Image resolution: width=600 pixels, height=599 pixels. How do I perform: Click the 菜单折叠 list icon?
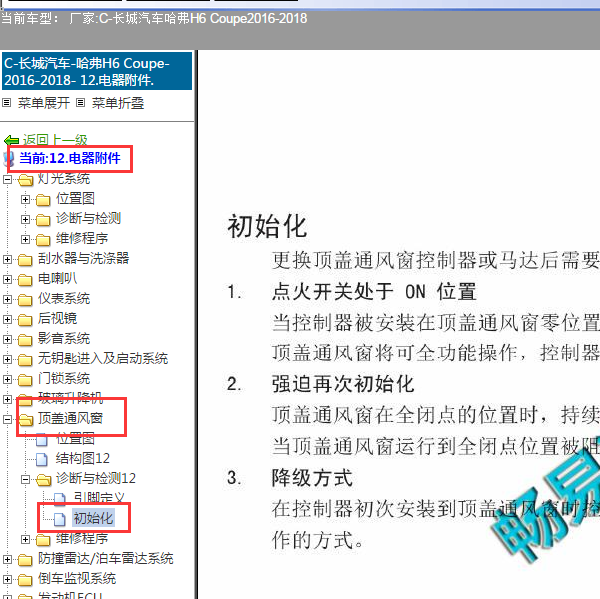(80, 103)
